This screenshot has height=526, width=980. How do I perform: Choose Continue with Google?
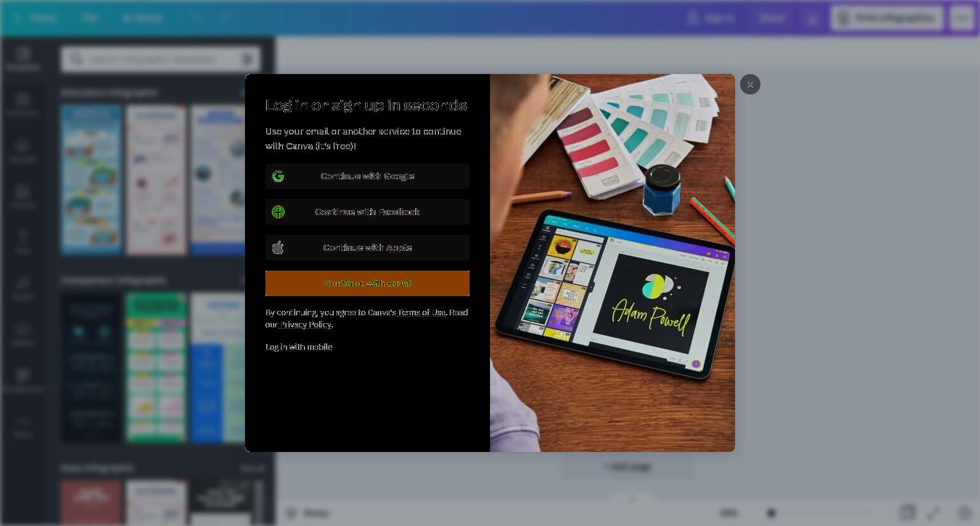[367, 176]
